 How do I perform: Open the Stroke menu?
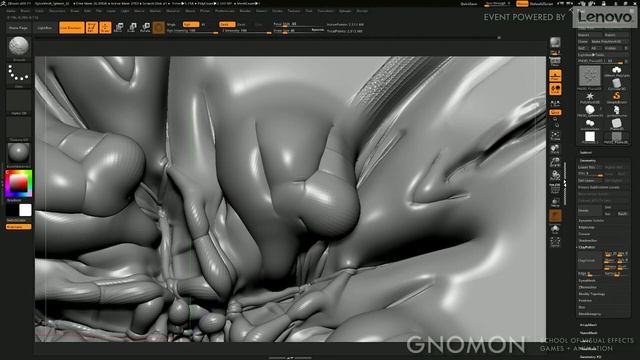(x=277, y=11)
